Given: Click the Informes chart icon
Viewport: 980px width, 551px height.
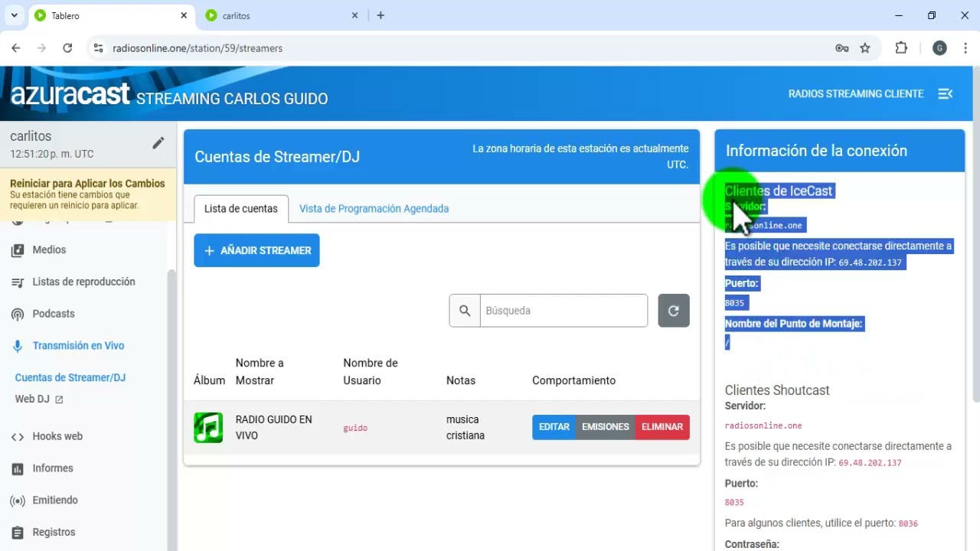Looking at the screenshot, I should pyautogui.click(x=18, y=469).
